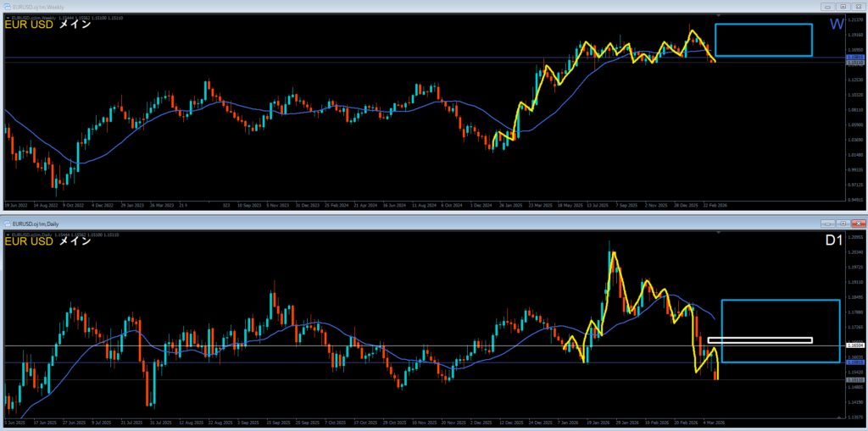Maximize the EURUSD Daily chart window
868x431 pixels.
coord(841,223)
